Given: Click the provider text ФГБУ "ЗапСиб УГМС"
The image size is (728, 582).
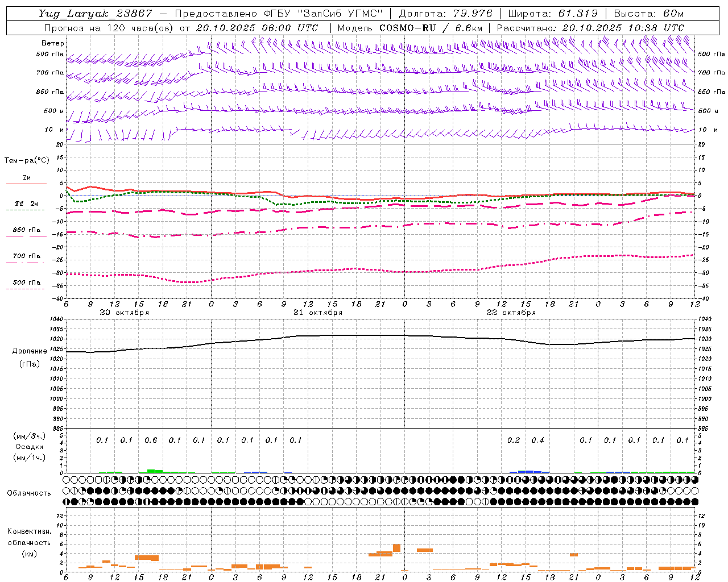Looking at the screenshot, I should [x=324, y=14].
